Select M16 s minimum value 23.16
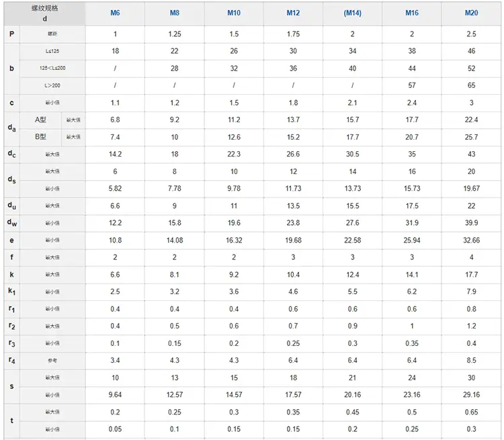This screenshot has width=504, height=440. [x=412, y=395]
